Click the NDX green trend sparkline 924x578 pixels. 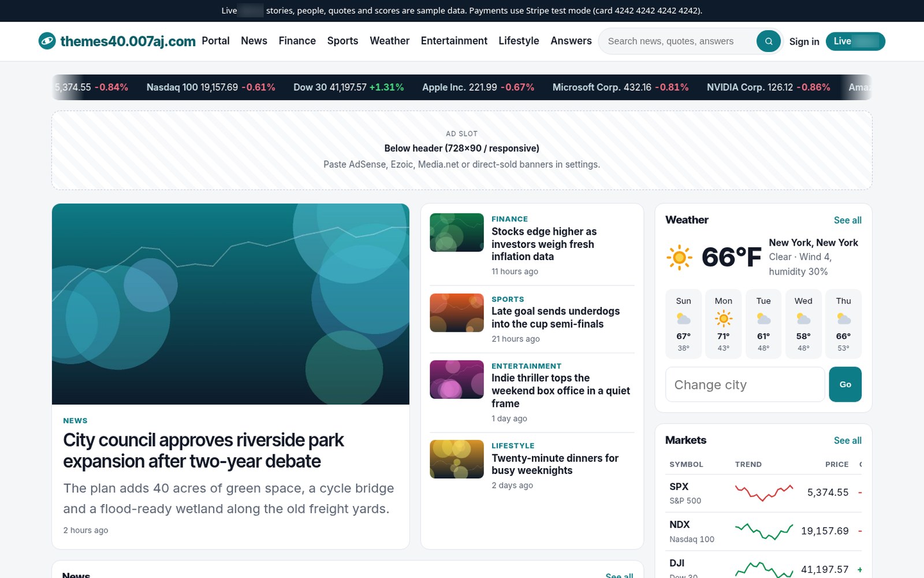tap(763, 531)
